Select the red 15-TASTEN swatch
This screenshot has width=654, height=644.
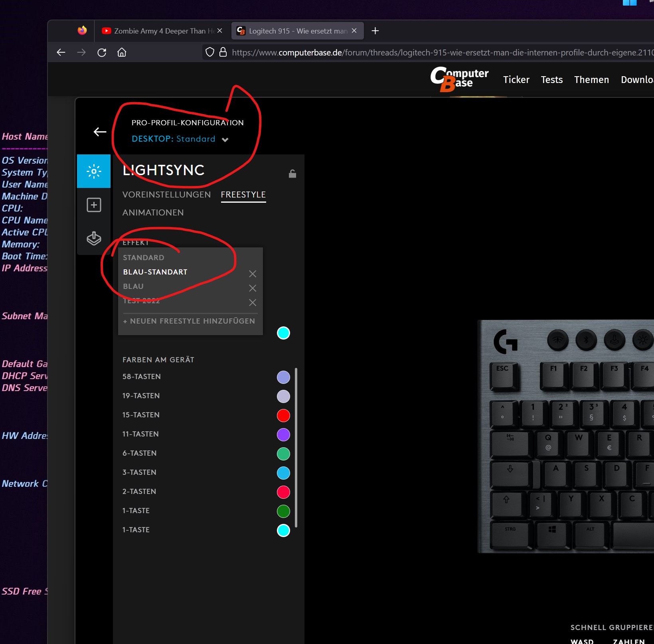tap(283, 415)
